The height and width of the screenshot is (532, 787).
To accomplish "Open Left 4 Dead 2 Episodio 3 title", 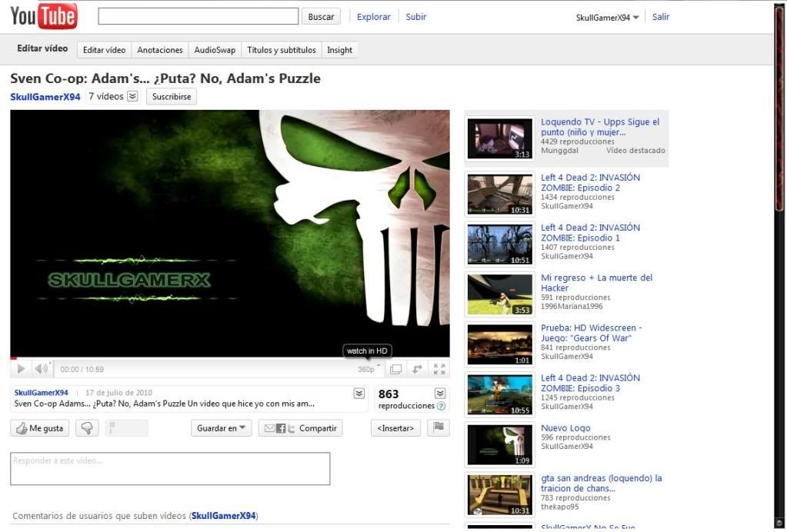I will (590, 383).
